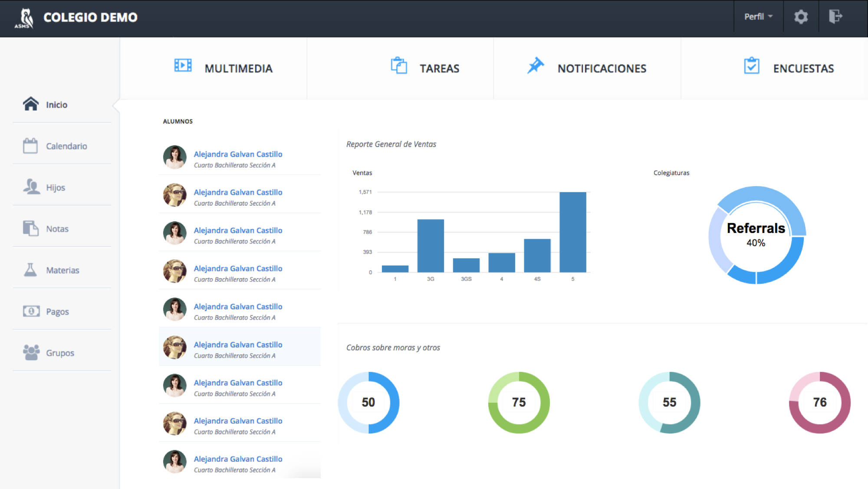Viewport: 868px width, 489px height.
Task: Click the second student's avatar thumbnail
Action: click(x=175, y=195)
